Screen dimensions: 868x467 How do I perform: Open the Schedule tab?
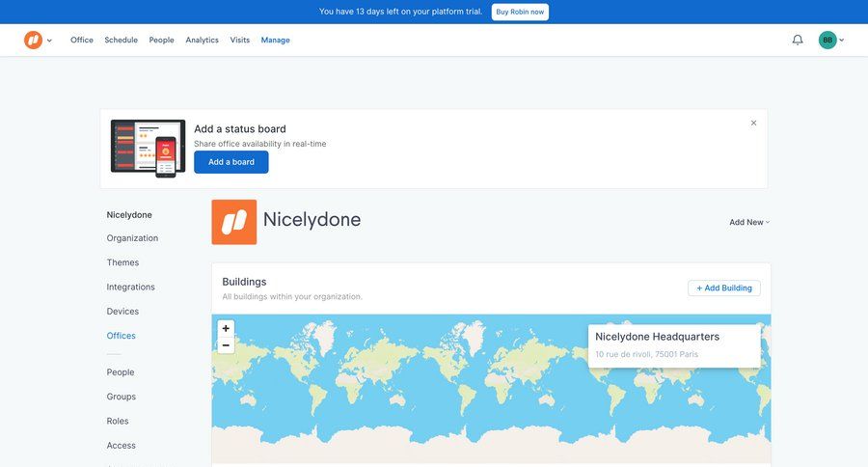tap(122, 40)
